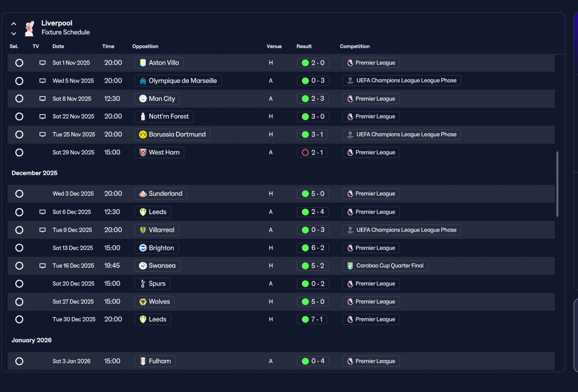The width and height of the screenshot is (578, 392).
Task: Click the TV broadcast icon on Swansea row
Action: (42, 266)
